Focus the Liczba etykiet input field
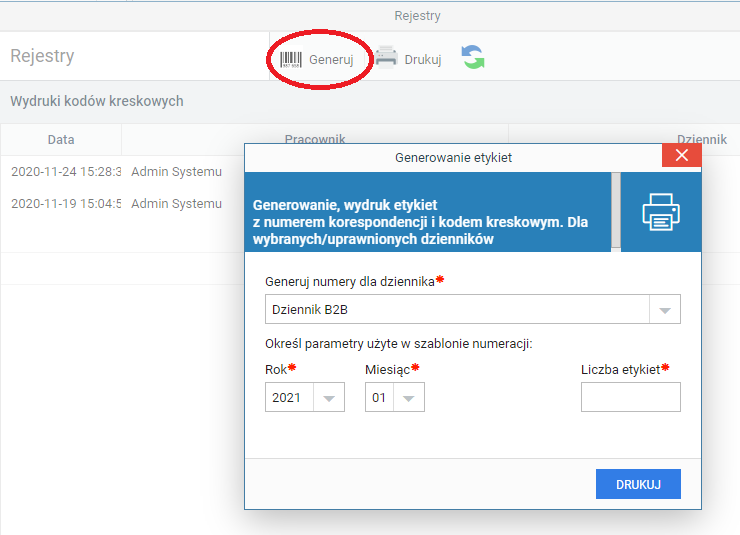Screen dimensions: 740x535 pos(631,397)
